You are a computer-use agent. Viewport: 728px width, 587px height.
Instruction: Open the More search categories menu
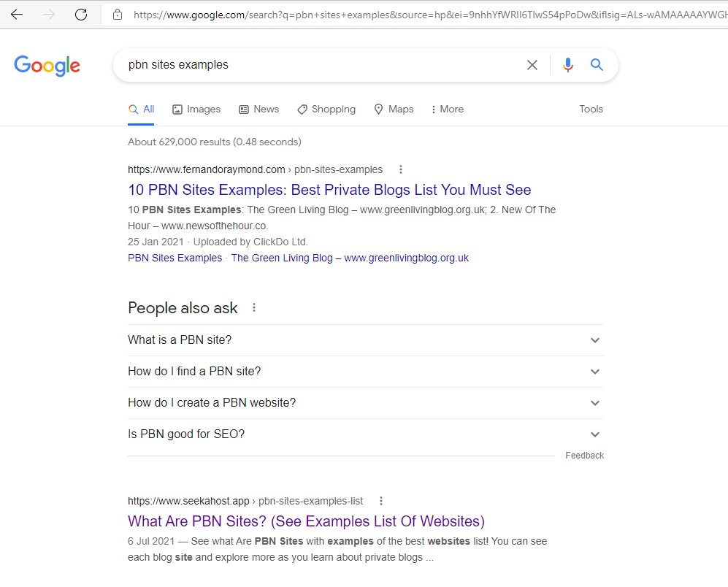(x=447, y=110)
